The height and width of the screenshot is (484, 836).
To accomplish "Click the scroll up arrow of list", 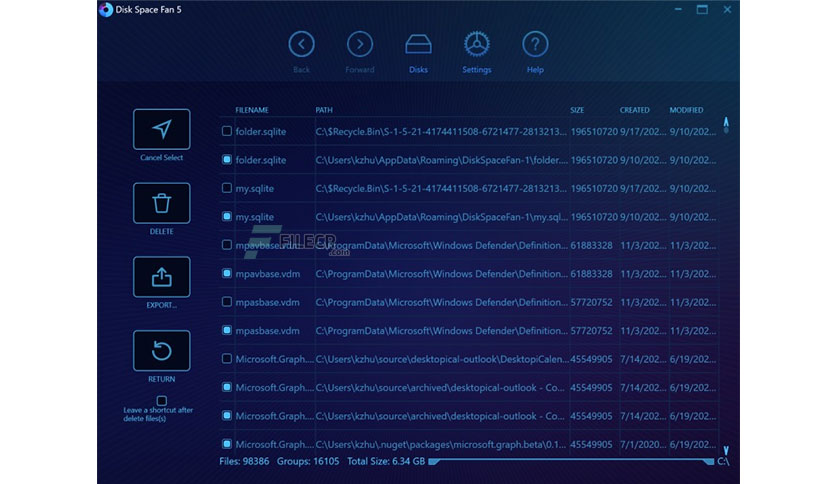I will click(x=726, y=122).
